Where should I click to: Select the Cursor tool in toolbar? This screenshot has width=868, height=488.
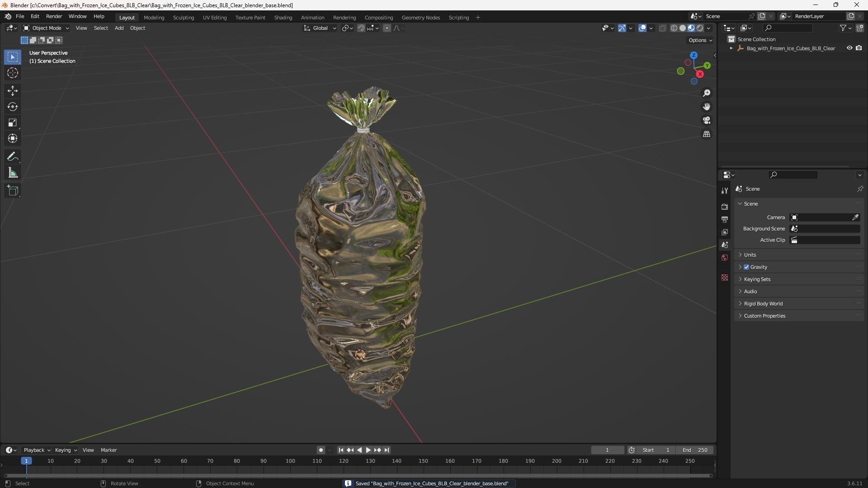[x=13, y=73]
